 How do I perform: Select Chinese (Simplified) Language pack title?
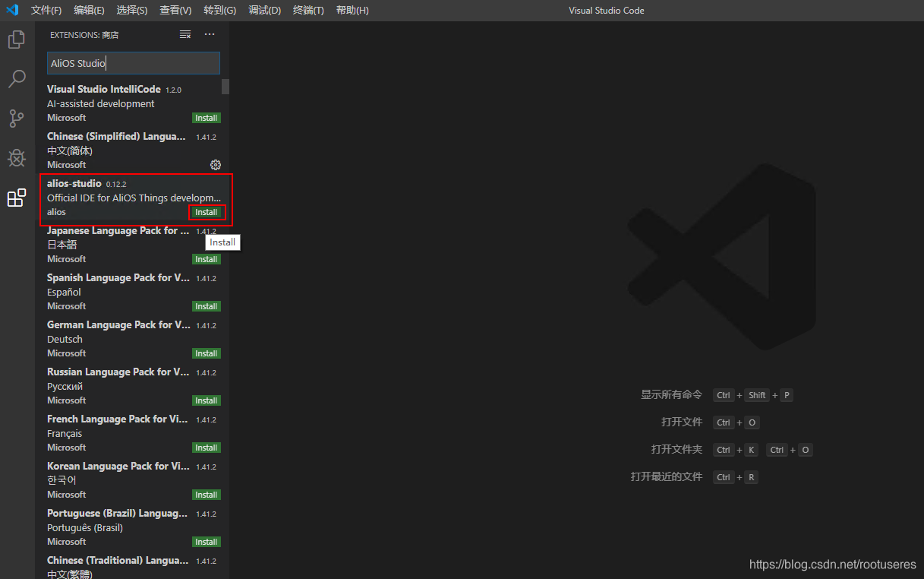(117, 136)
